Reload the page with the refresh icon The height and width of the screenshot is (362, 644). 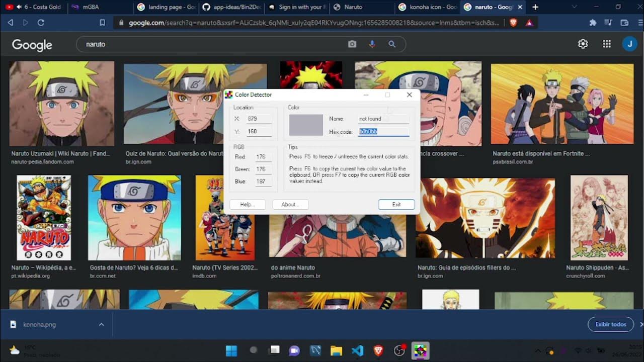41,23
